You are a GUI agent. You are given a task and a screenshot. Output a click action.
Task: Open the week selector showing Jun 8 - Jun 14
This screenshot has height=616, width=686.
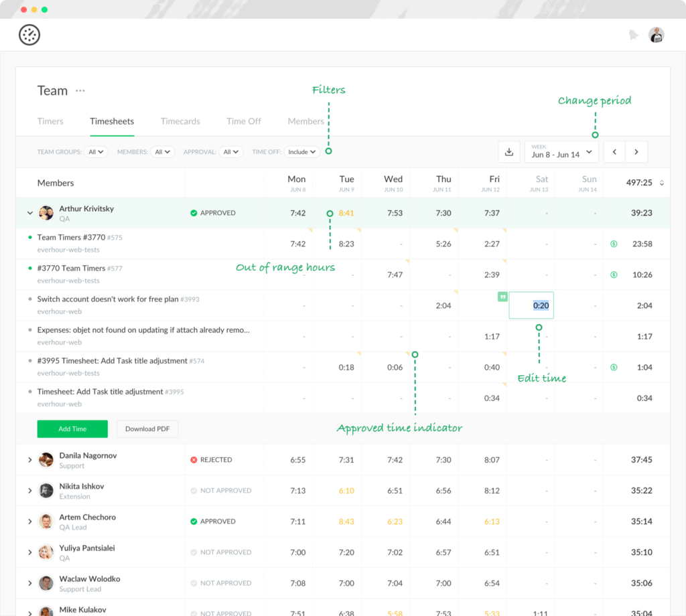pyautogui.click(x=561, y=152)
